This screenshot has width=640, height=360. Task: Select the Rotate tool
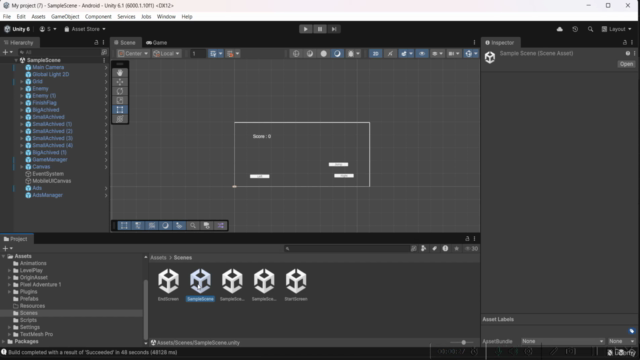[x=120, y=91]
